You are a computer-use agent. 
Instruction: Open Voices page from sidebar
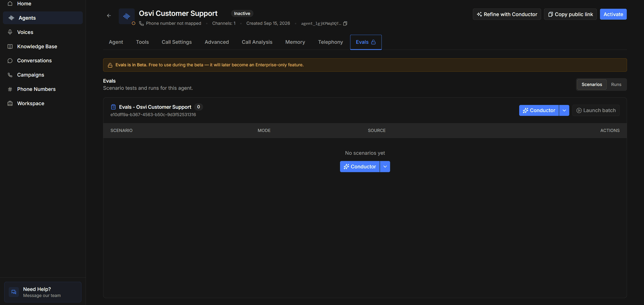(x=43, y=32)
